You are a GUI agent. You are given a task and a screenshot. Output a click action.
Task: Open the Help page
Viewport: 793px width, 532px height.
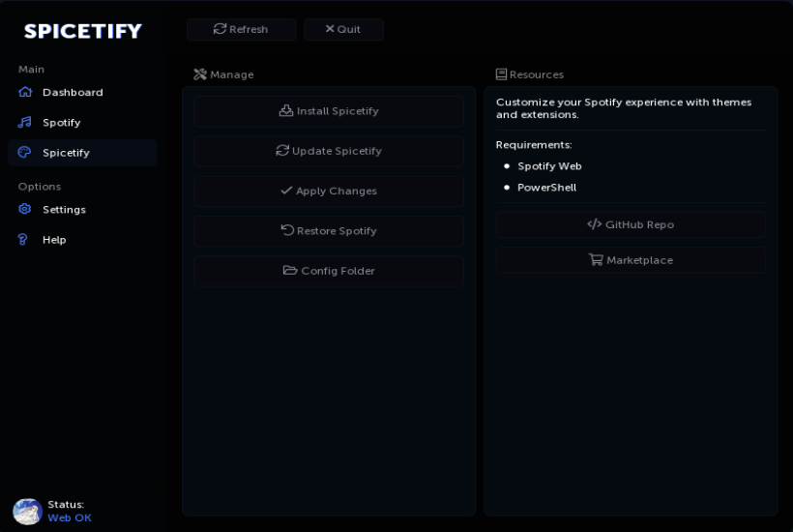[82, 240]
